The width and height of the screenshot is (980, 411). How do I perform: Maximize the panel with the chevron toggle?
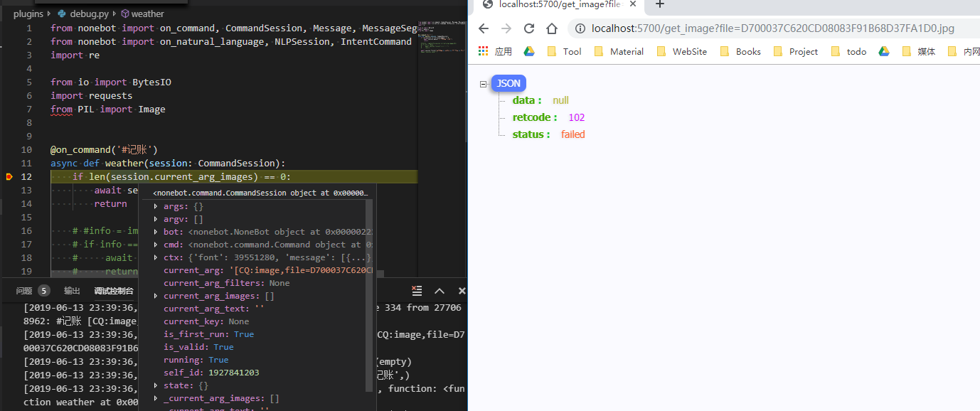click(x=439, y=290)
